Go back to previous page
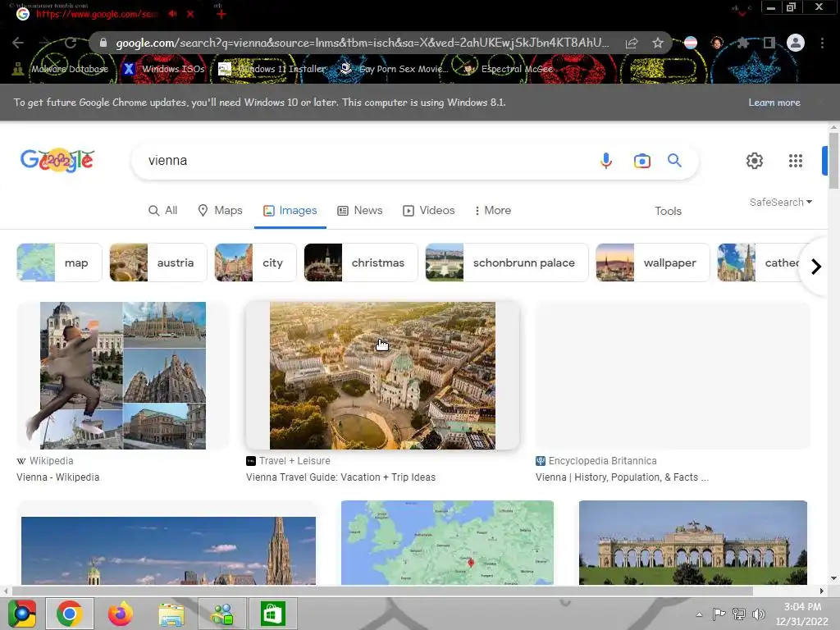Image resolution: width=840 pixels, height=630 pixels. click(x=18, y=43)
